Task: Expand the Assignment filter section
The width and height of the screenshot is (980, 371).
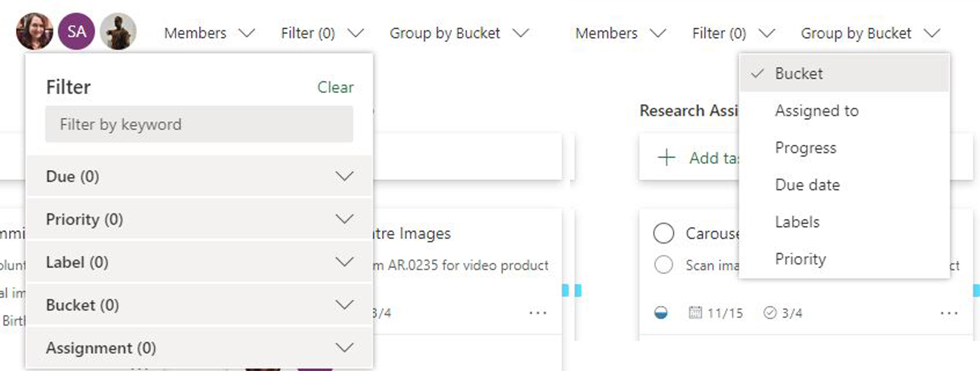Action: pyautogui.click(x=345, y=347)
